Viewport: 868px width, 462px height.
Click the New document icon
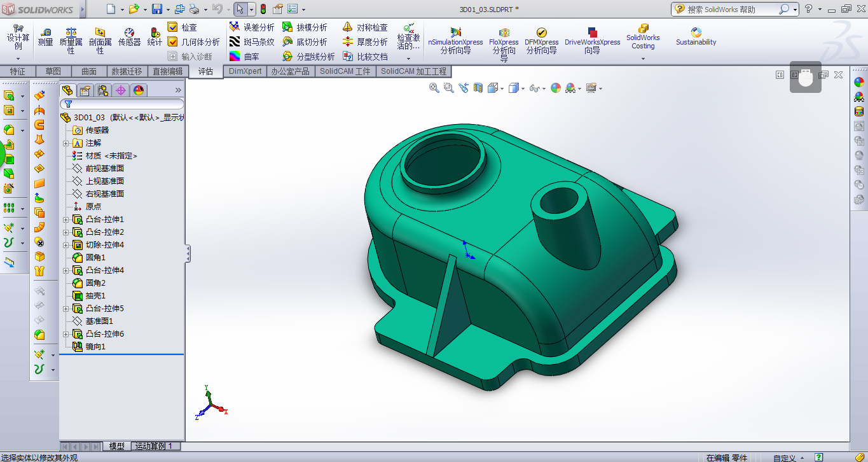pyautogui.click(x=111, y=10)
